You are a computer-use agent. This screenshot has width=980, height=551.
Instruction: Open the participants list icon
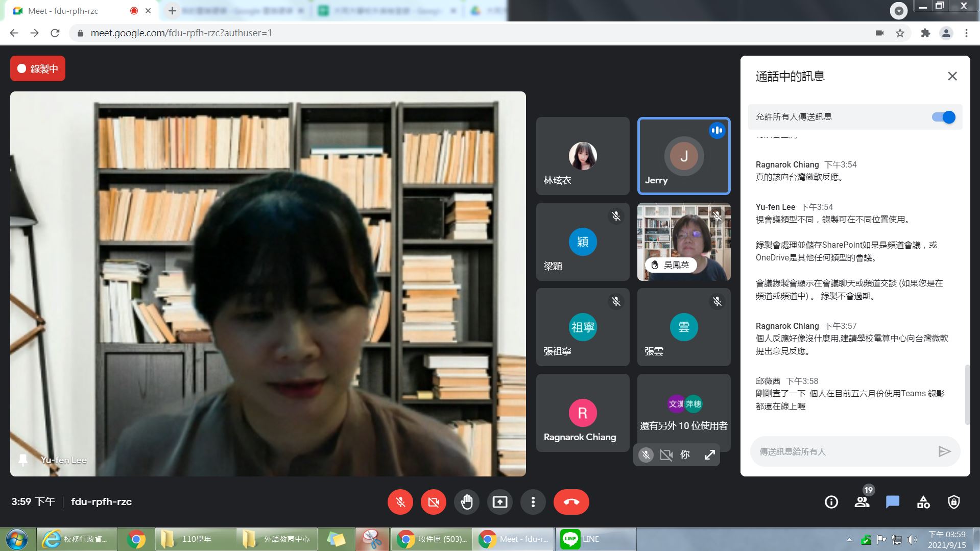(862, 502)
